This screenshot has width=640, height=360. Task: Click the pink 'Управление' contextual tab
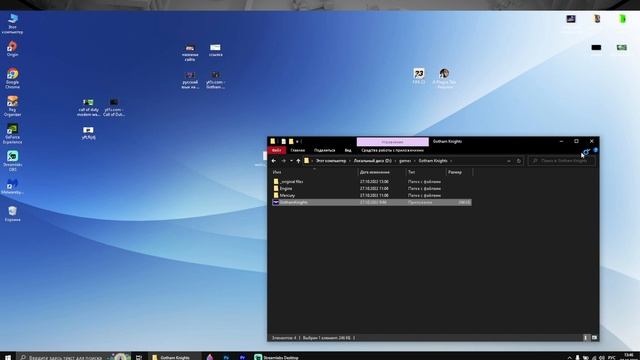pos(393,142)
